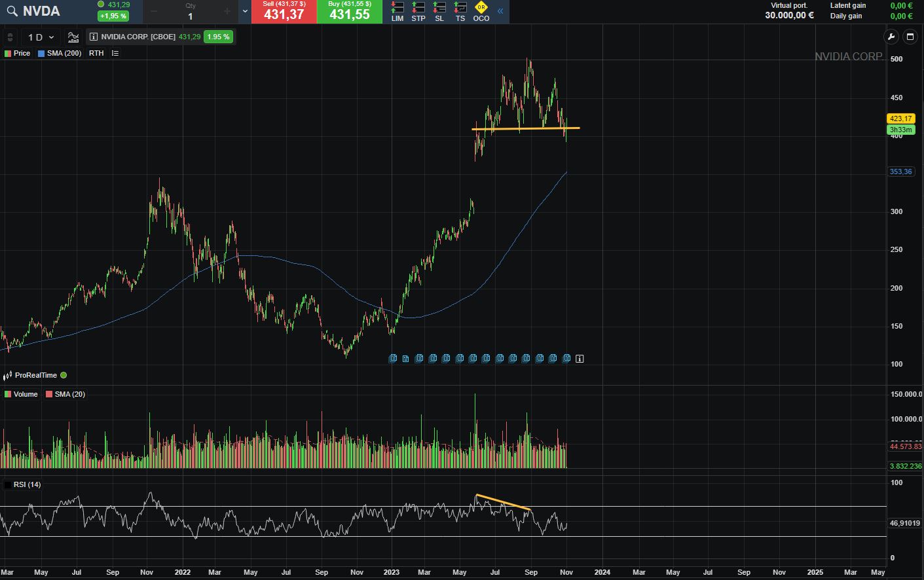
Task: Click the Virtual port. 30.000,00 € balance
Action: click(x=790, y=10)
